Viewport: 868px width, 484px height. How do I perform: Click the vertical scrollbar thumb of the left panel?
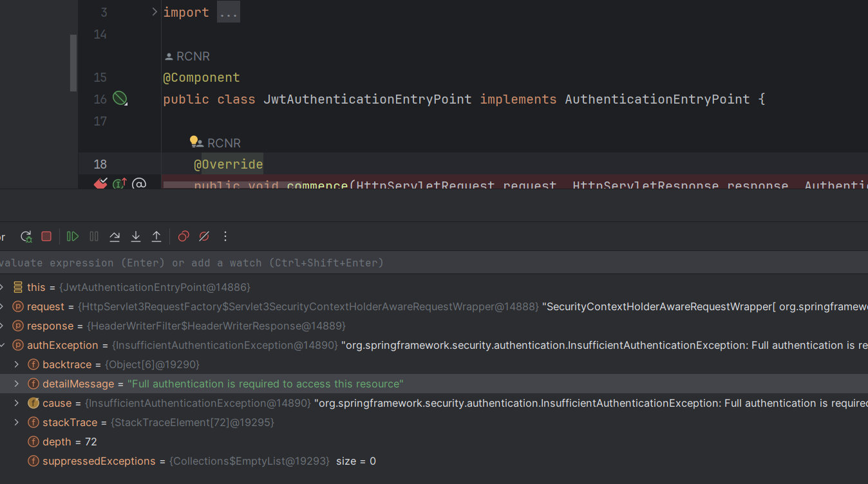click(x=73, y=62)
